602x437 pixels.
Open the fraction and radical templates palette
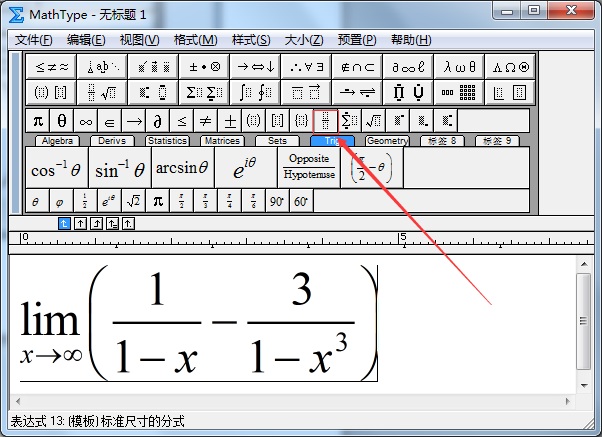click(x=103, y=92)
